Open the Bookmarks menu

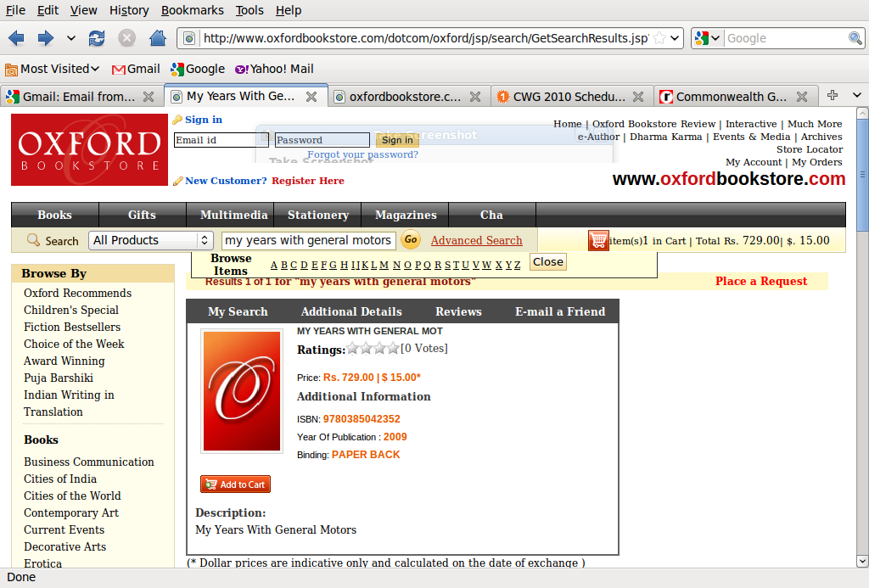coord(192,10)
